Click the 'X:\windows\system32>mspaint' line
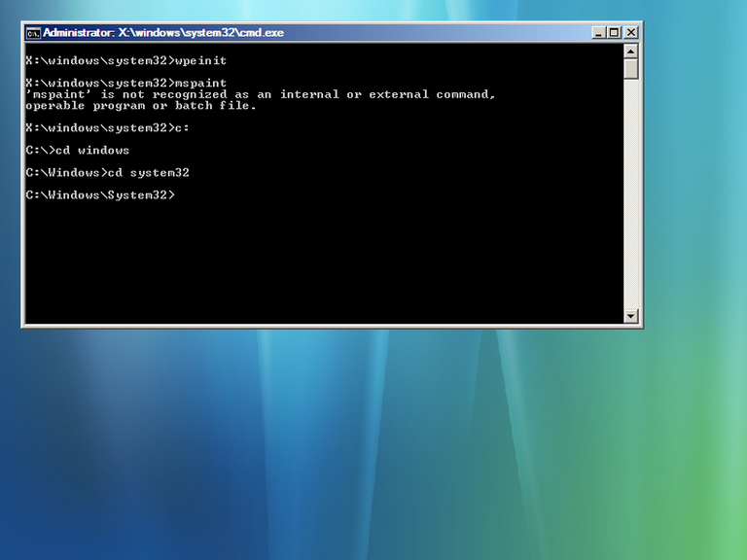This screenshot has width=747, height=560. tap(126, 84)
